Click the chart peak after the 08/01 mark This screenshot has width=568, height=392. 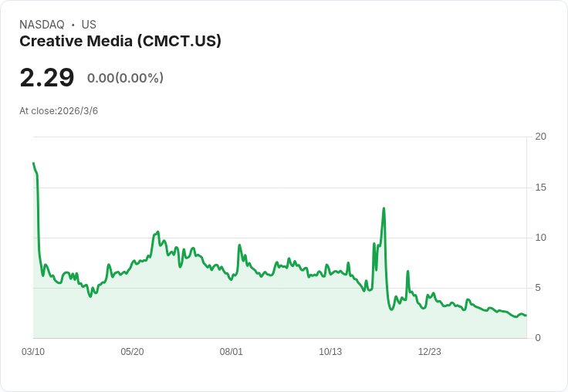coord(239,245)
